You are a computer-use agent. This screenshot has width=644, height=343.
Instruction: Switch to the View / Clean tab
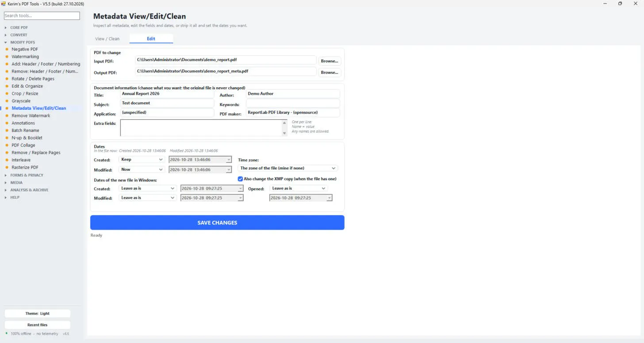[x=107, y=39]
